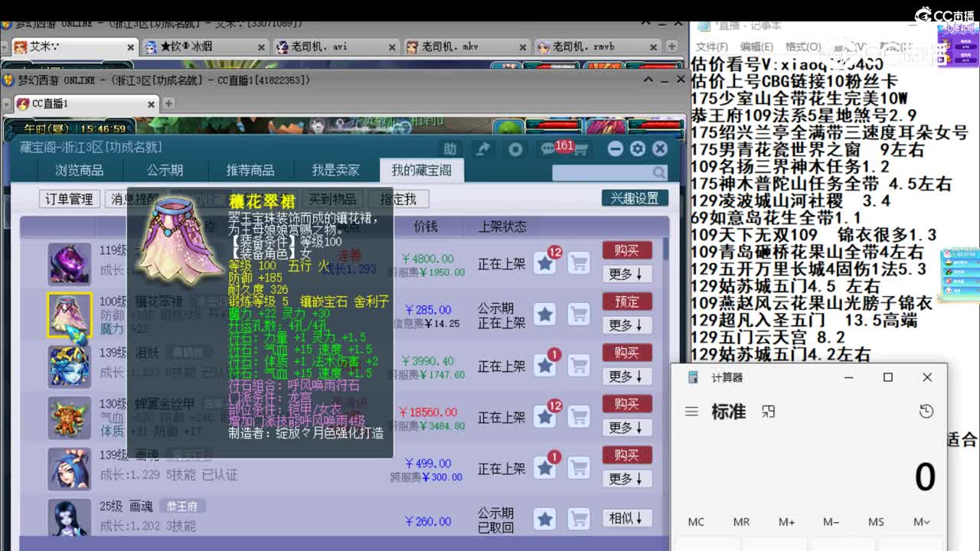
Task: Favorite the ¥4800.00 listing with star
Action: click(x=544, y=263)
